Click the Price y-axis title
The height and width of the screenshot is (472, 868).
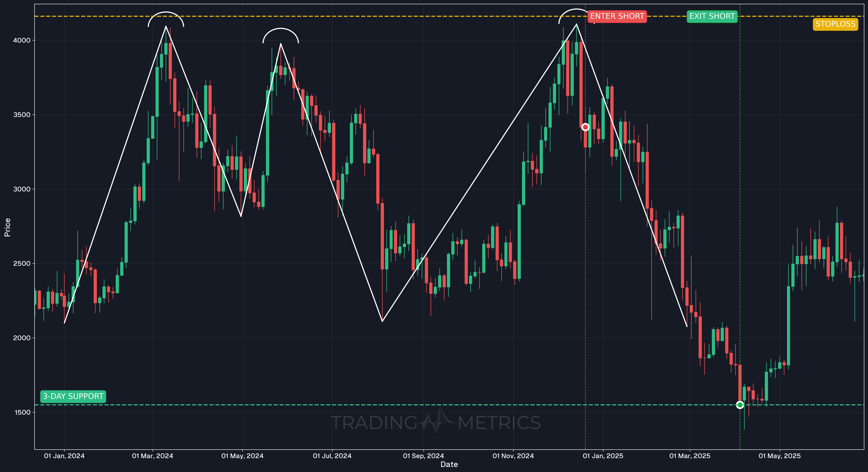7,227
